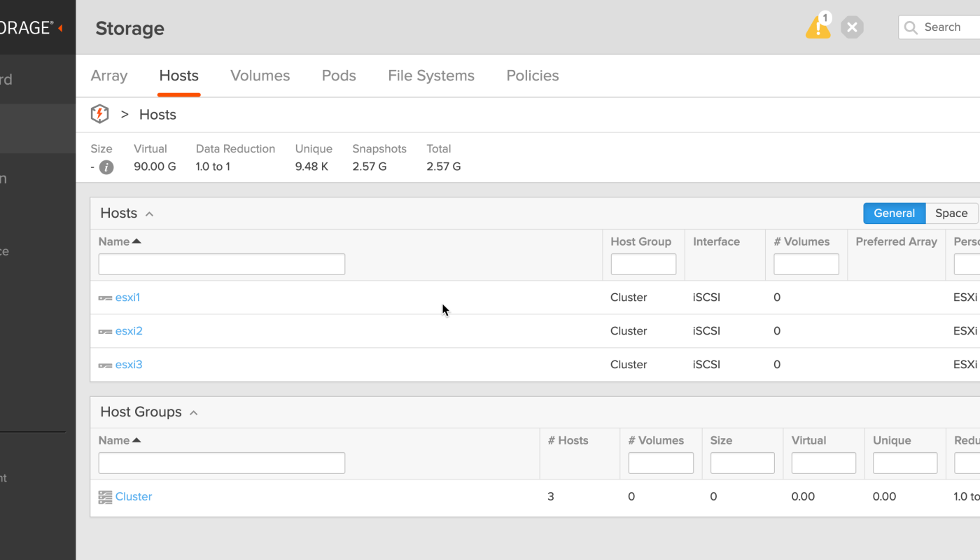Screen dimensions: 980x560
Task: Click the yellow warning alert icon
Action: click(816, 27)
